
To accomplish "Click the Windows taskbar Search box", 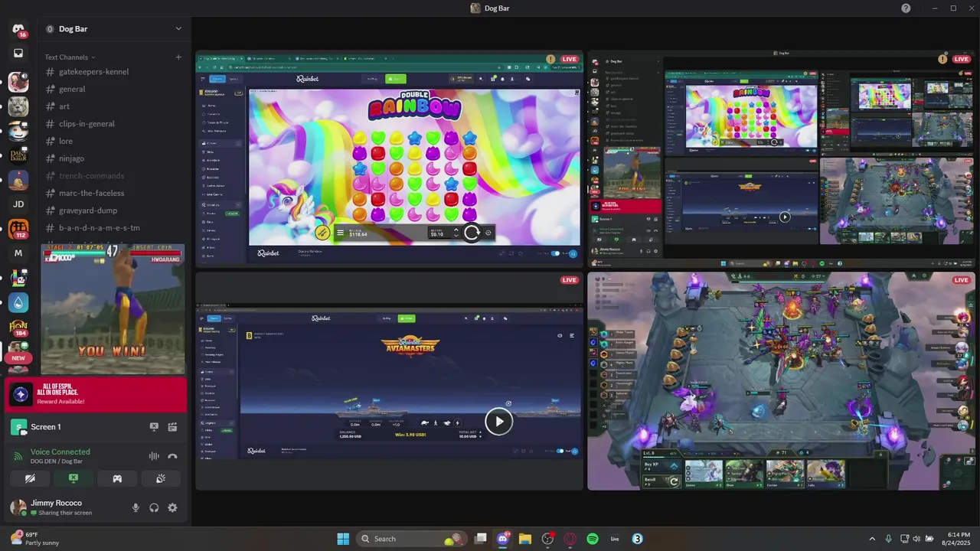I will coord(412,539).
